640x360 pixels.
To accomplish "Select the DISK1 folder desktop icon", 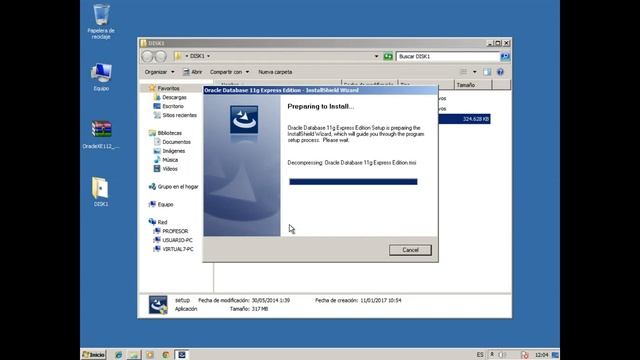I will (x=101, y=192).
